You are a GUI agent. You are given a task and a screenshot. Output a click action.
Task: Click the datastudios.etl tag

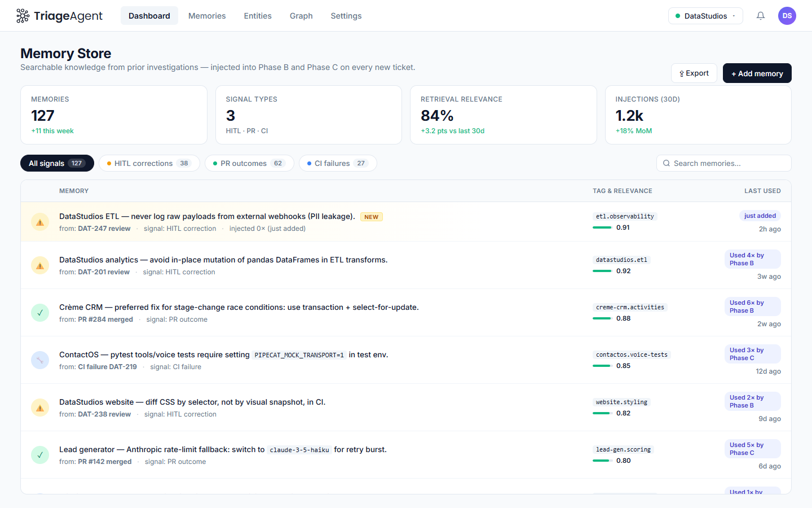tap(621, 260)
